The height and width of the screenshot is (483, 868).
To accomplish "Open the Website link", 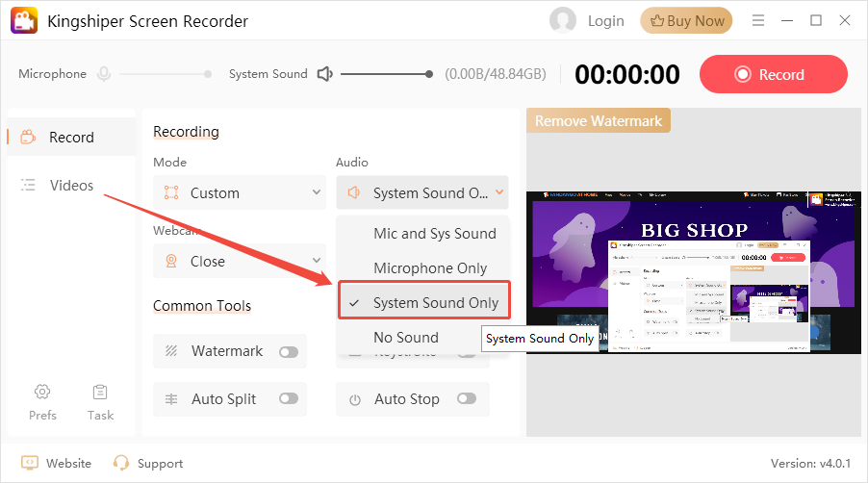I will coord(68,463).
